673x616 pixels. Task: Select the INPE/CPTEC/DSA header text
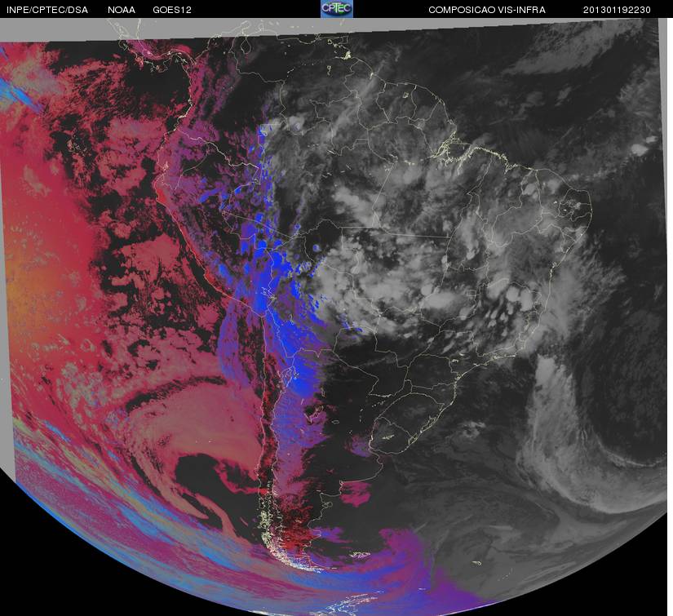pos(47,10)
